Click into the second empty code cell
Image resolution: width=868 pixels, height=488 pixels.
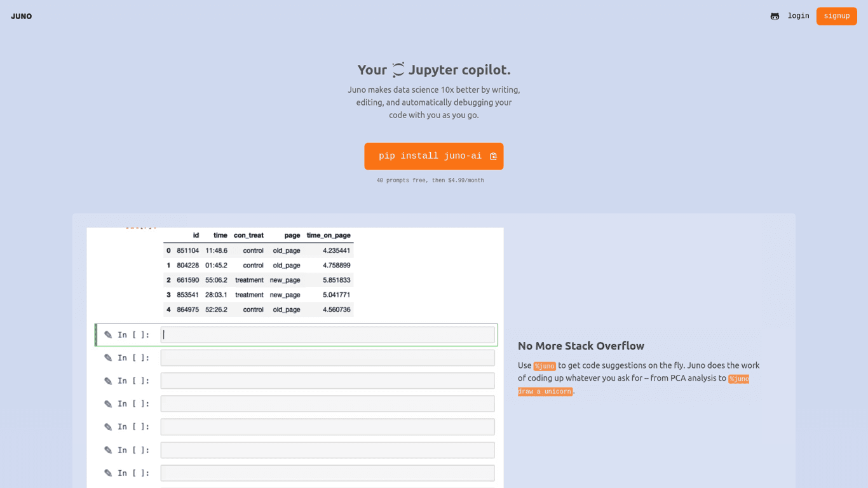click(x=327, y=358)
